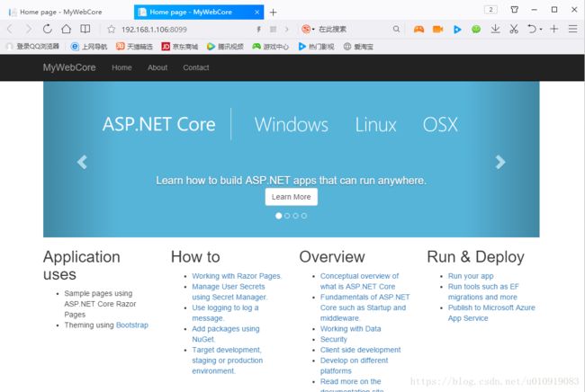The width and height of the screenshot is (585, 392).
Task: Click the 在此搜索 search field
Action: 332,29
